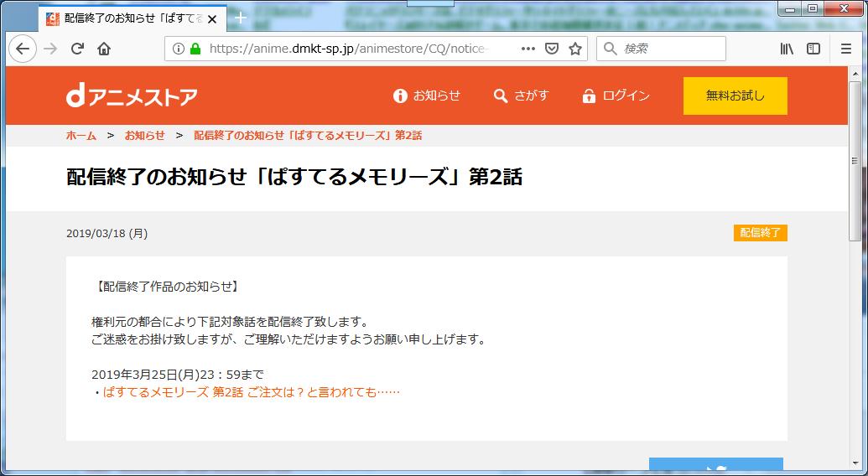Click the magnifier icon in the search box
The image size is (868, 476).
pos(610,49)
